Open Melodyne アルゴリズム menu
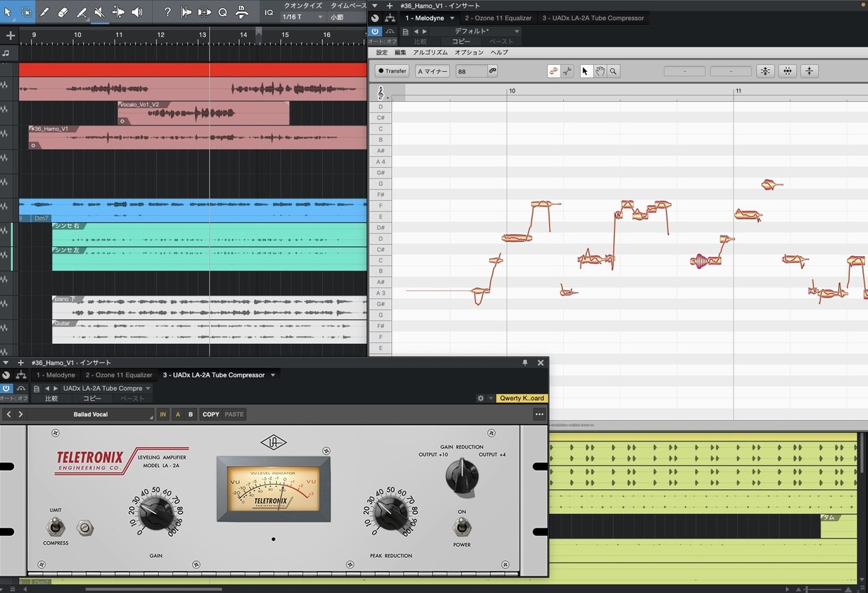Viewport: 868px width, 593px height. tap(430, 53)
